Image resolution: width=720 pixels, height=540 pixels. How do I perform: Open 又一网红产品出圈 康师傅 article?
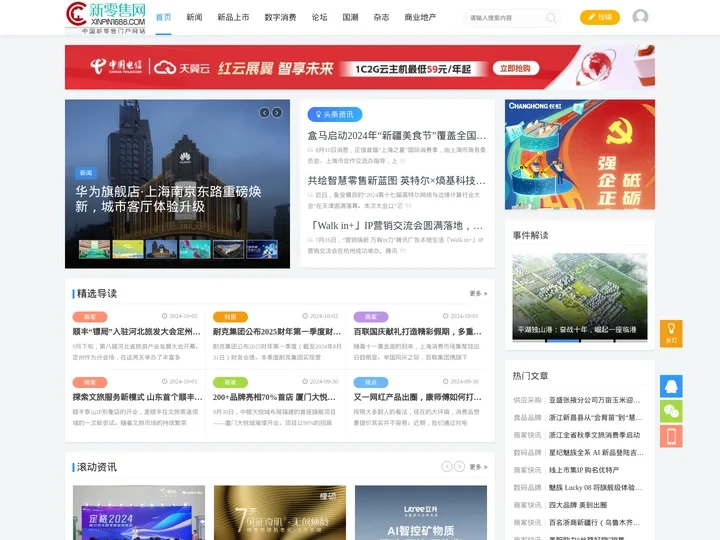coord(417,397)
